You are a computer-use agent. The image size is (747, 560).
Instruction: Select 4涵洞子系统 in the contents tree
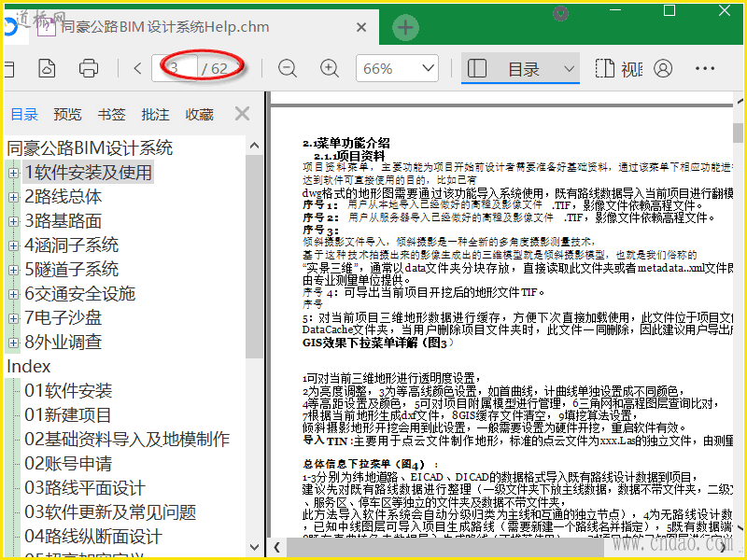click(x=72, y=245)
